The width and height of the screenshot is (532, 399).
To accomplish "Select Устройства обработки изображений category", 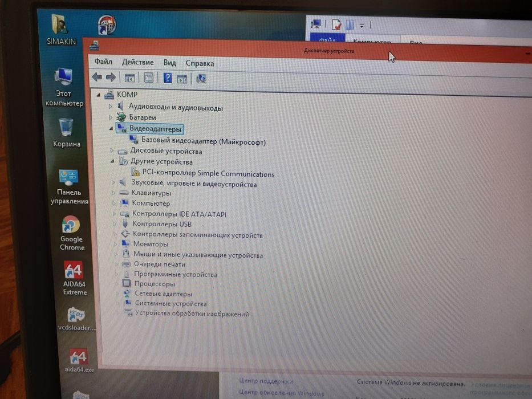I will coord(192,313).
